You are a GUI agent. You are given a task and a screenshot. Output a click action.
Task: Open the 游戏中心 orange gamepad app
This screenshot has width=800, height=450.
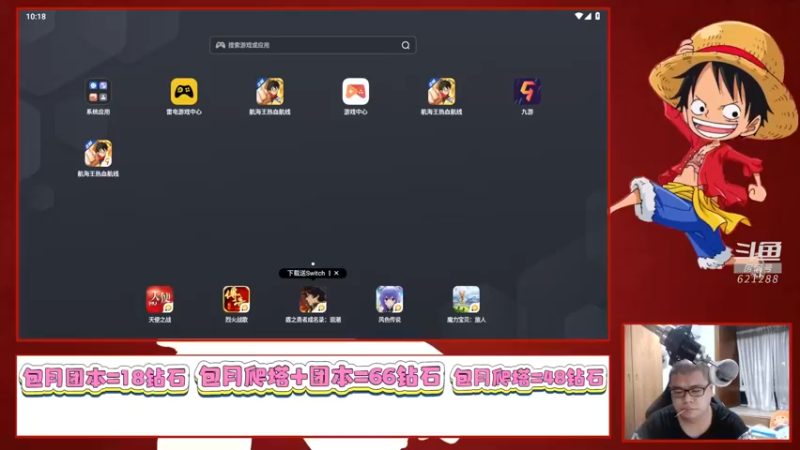356,92
